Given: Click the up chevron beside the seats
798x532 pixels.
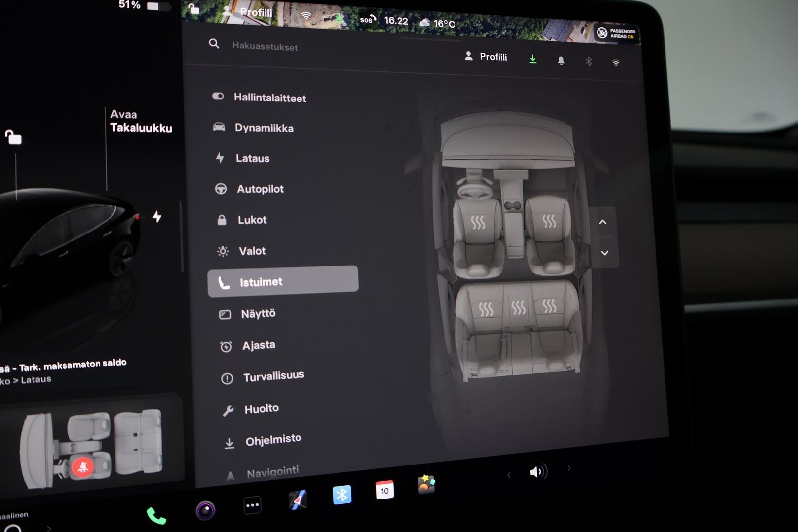Looking at the screenshot, I should (x=603, y=222).
